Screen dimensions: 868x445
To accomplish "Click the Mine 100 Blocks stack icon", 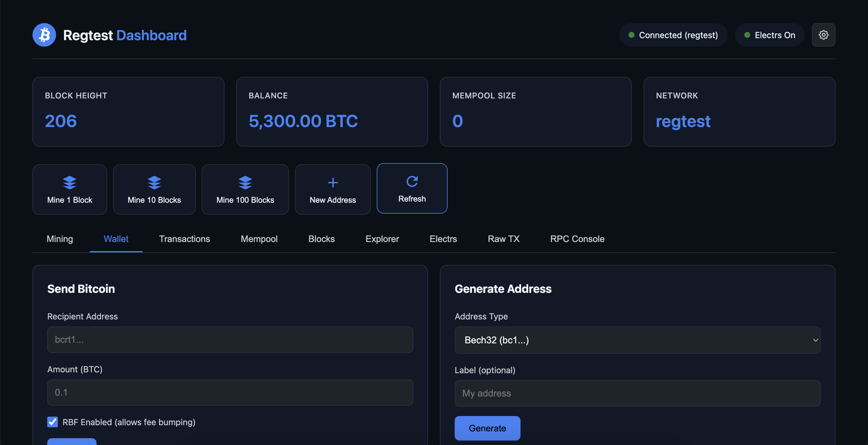I will (x=245, y=182).
